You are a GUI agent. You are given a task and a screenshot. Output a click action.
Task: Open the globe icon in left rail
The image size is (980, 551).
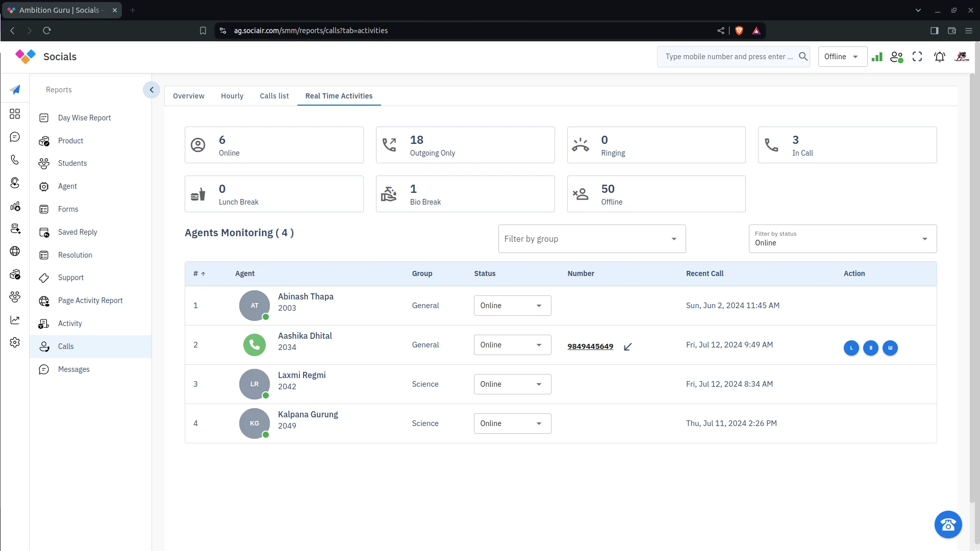(15, 251)
